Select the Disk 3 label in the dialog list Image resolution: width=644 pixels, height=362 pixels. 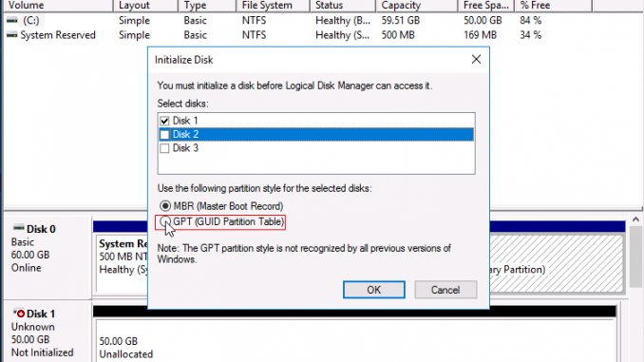(185, 148)
